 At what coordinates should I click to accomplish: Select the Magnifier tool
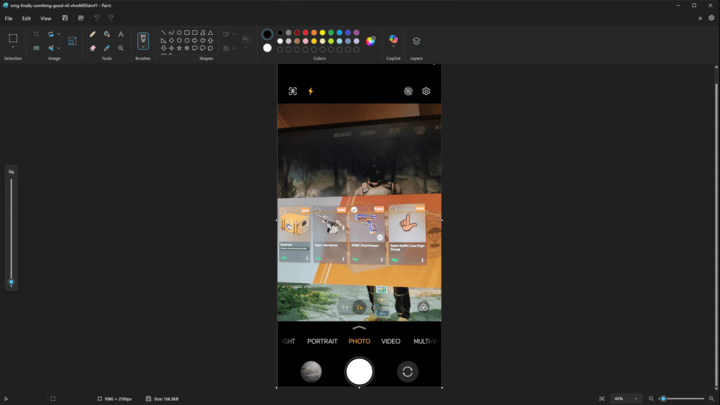click(x=121, y=48)
